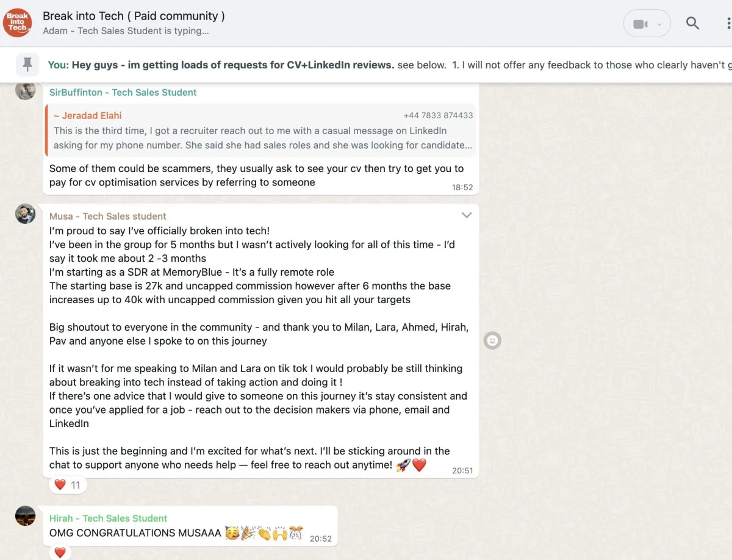Search messages using the magnifier icon

692,24
